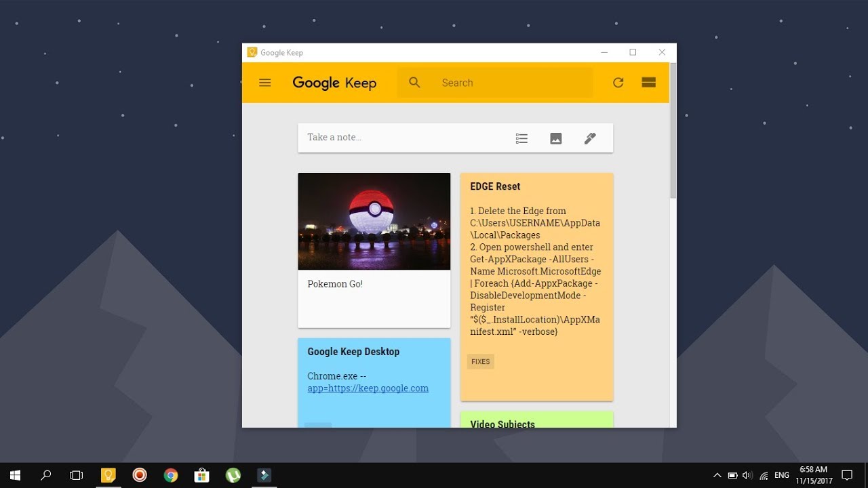
Task: Open the hamburger main menu
Action: coord(265,83)
